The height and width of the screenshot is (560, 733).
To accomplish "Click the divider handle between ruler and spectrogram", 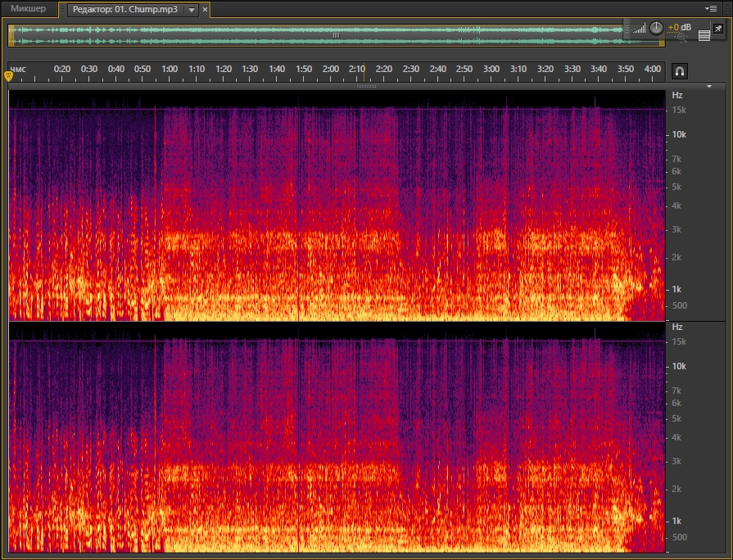I will pyautogui.click(x=366, y=85).
